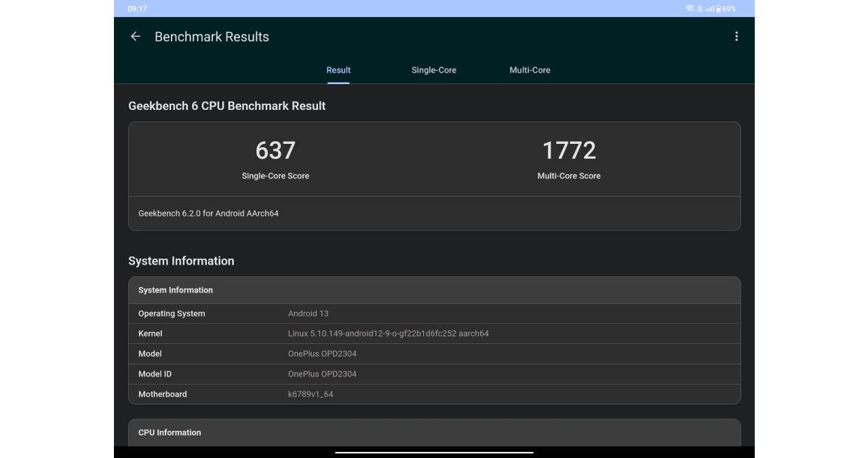Open the three-dot overflow menu
The width and height of the screenshot is (868, 458).
[x=736, y=37]
